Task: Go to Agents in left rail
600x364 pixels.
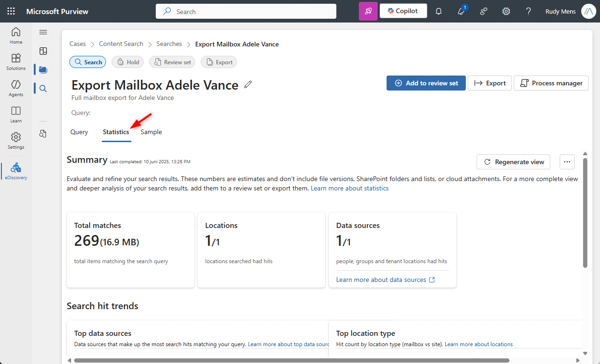Action: click(16, 88)
